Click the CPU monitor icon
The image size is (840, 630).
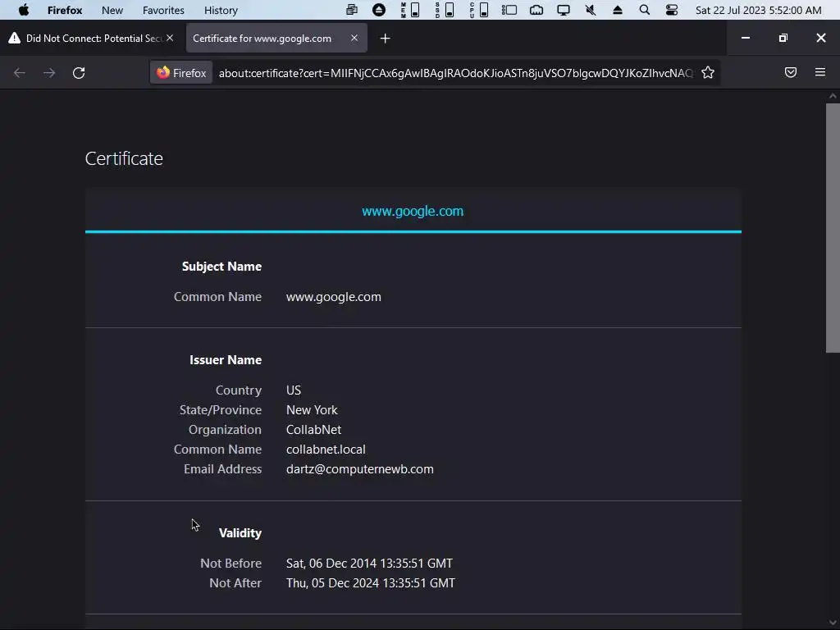pos(479,10)
